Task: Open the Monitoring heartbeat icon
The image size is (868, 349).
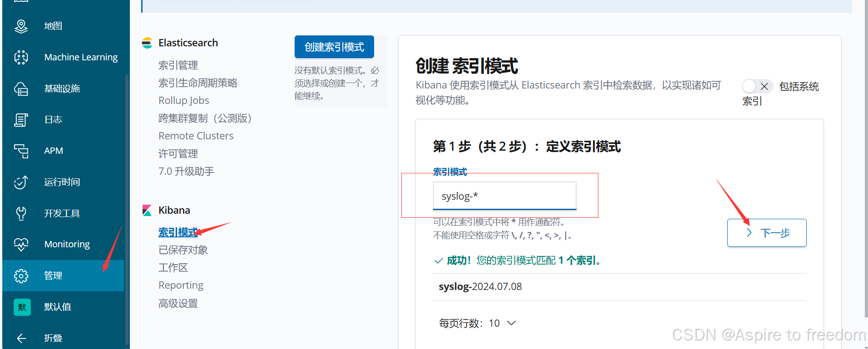Action: click(21, 244)
